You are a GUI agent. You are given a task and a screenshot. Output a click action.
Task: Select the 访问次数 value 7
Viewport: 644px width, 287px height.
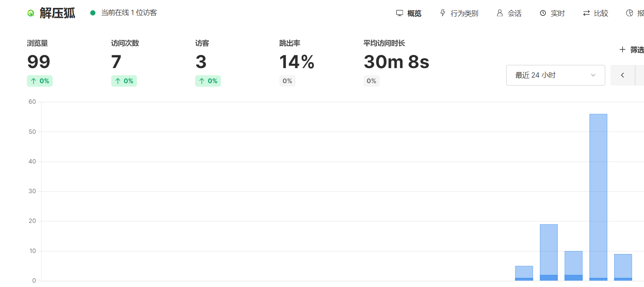[x=116, y=62]
